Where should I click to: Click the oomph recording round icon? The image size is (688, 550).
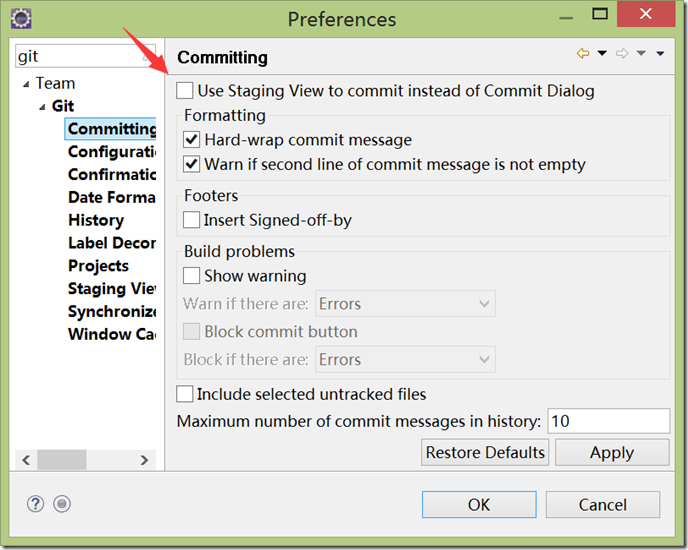pyautogui.click(x=62, y=504)
